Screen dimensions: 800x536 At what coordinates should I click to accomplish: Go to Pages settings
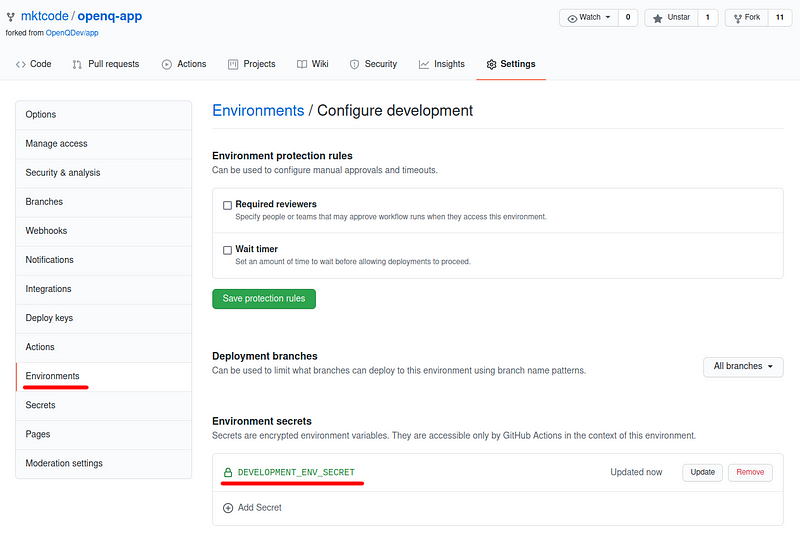pos(104,435)
